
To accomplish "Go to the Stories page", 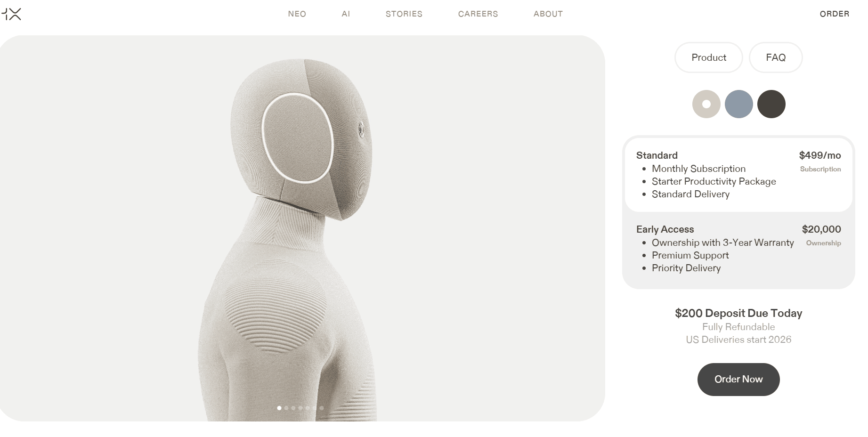I will tap(404, 14).
